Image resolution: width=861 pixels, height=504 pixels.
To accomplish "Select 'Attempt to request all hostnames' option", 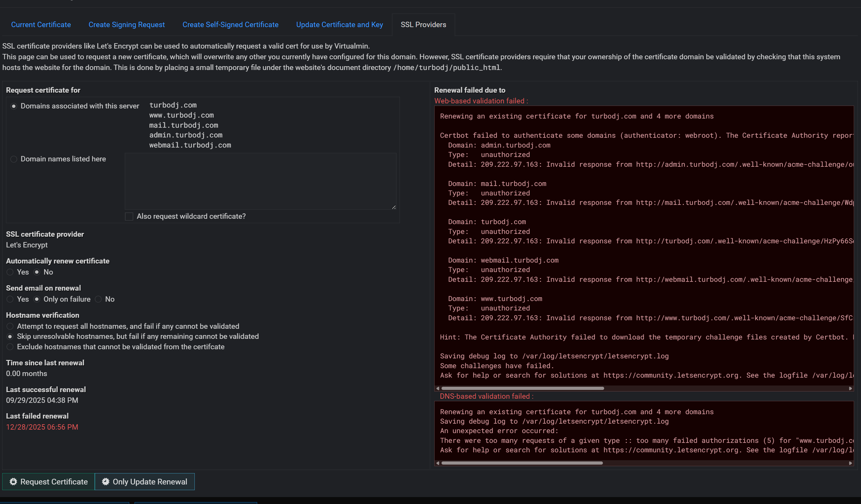I will tap(10, 326).
